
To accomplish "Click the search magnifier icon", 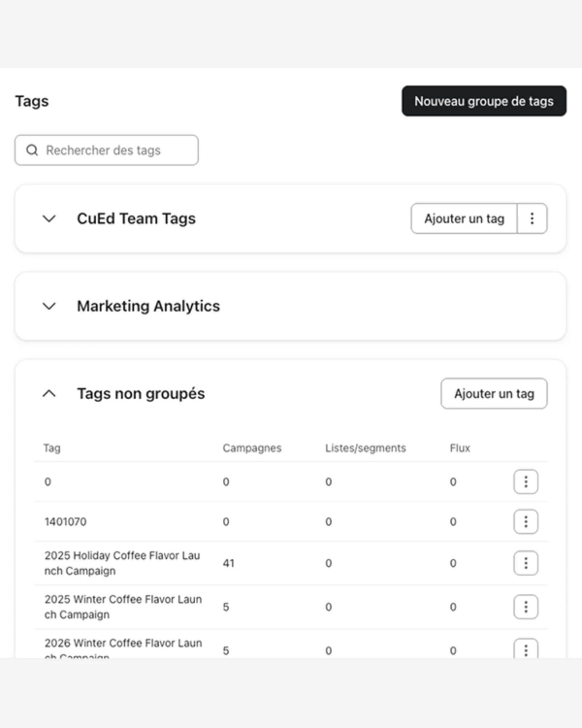I will tap(32, 150).
